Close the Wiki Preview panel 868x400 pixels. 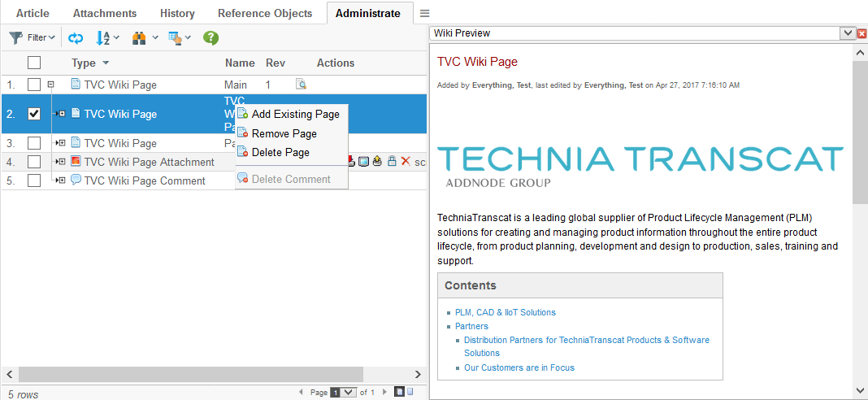coord(861,33)
